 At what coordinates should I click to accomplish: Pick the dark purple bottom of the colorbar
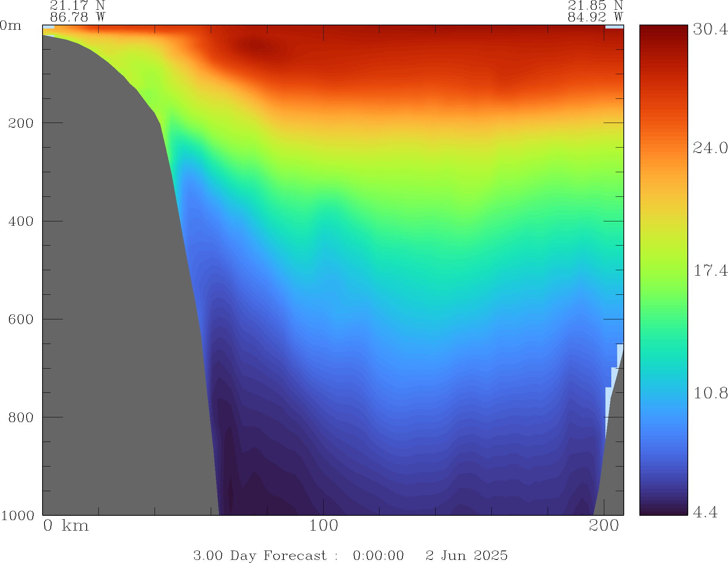[663, 511]
